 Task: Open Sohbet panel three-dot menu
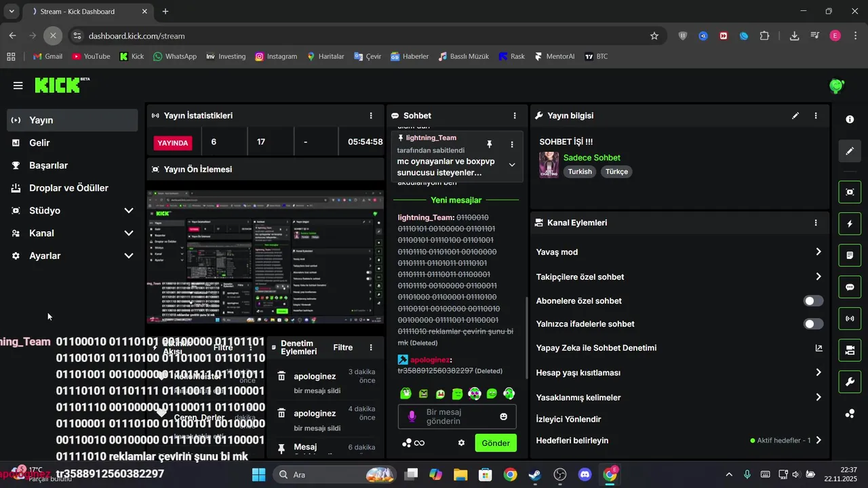pyautogui.click(x=515, y=116)
